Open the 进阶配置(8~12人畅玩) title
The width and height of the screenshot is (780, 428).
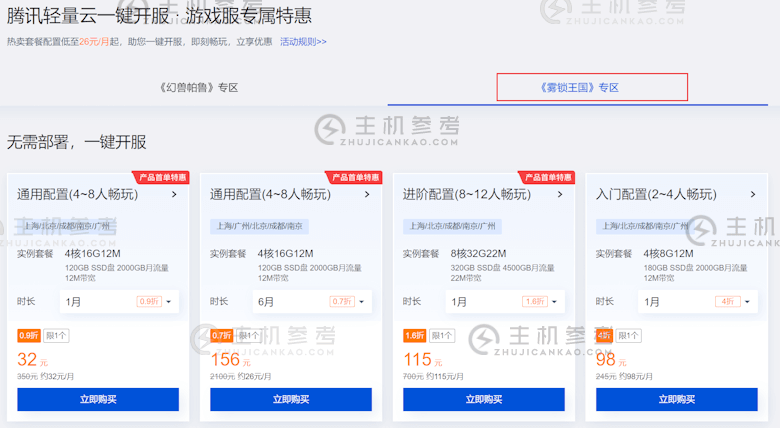(x=467, y=195)
